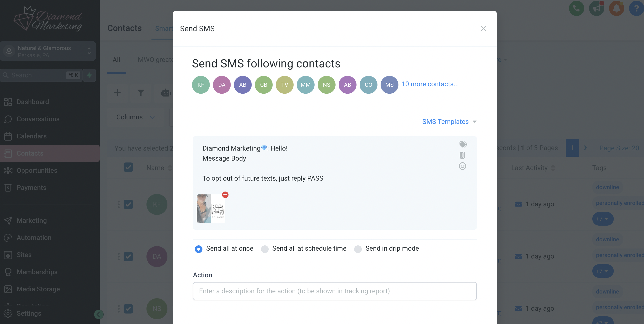Choose Send in drip mode

pyautogui.click(x=358, y=249)
